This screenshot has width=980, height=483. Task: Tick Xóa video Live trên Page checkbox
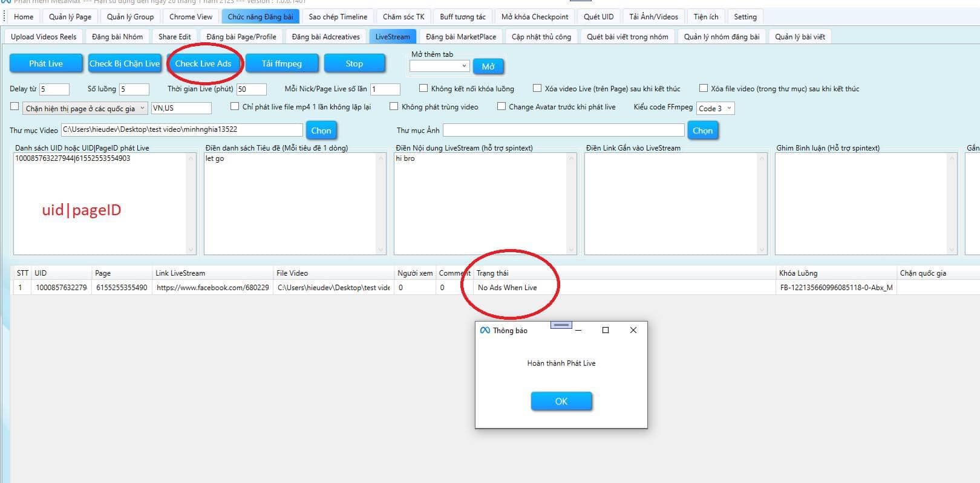click(537, 88)
